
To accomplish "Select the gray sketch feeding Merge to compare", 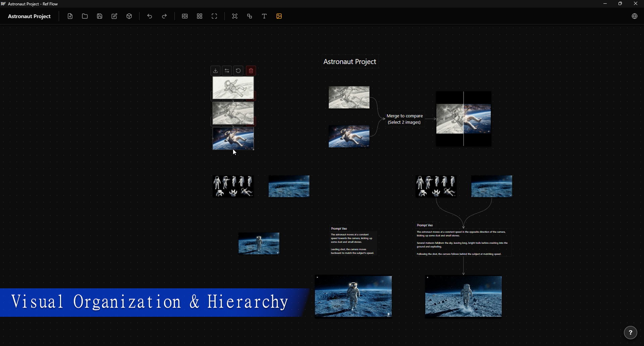I will [349, 98].
